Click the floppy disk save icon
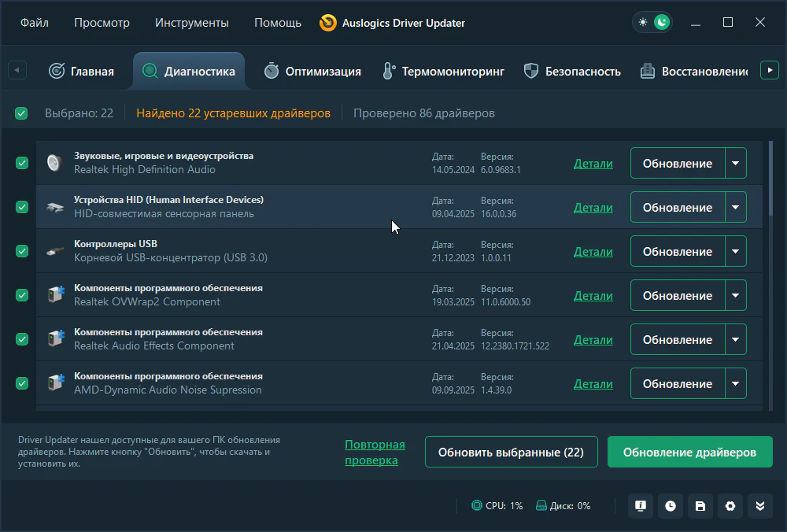 700,506
